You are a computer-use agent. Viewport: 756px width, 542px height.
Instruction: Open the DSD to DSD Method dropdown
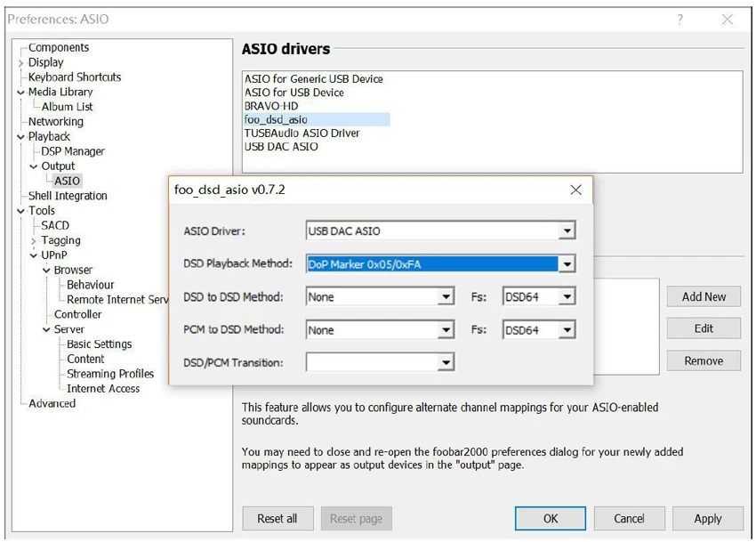tap(446, 296)
